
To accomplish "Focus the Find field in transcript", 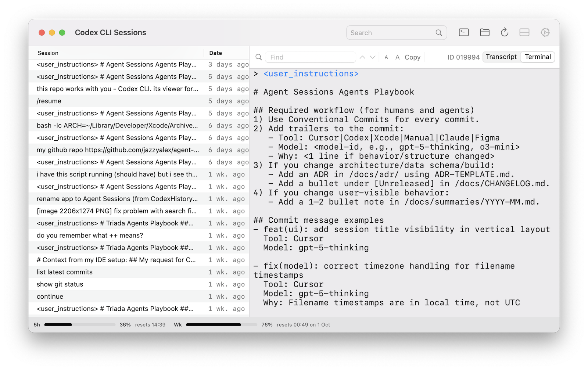I will (x=311, y=57).
